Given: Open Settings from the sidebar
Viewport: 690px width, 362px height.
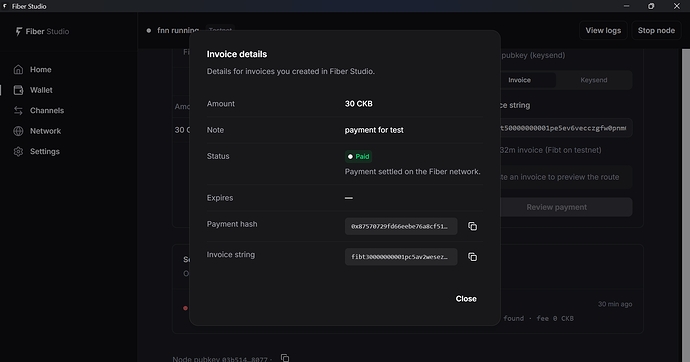Looking at the screenshot, I should 44,151.
